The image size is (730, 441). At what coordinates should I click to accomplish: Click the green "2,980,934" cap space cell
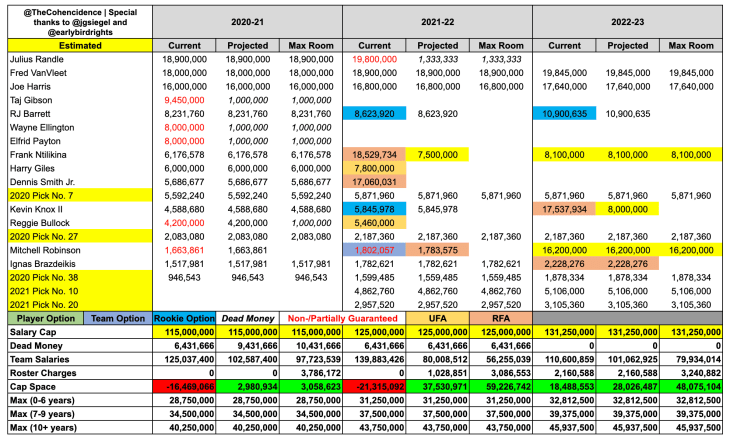248,387
